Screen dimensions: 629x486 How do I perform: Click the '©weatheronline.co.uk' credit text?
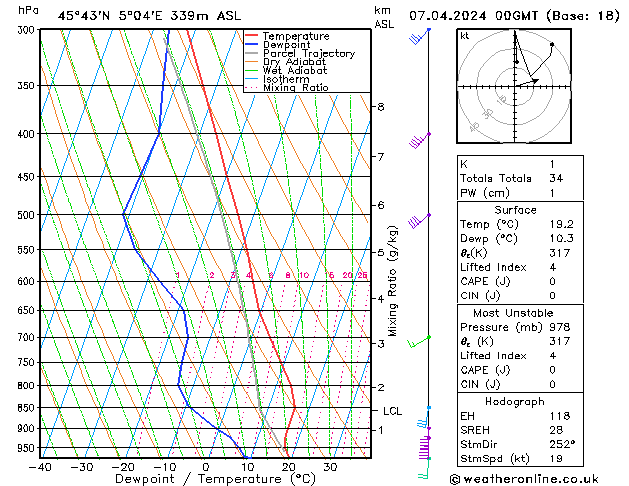(x=524, y=479)
